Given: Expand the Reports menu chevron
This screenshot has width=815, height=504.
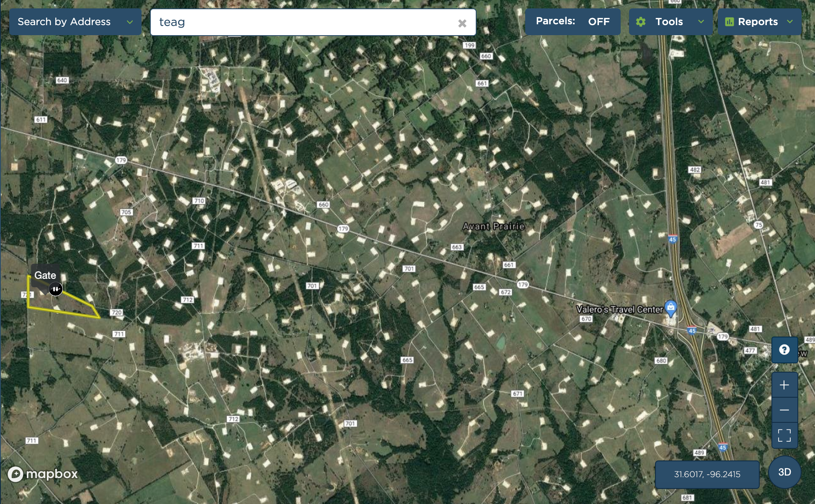Looking at the screenshot, I should coord(790,22).
